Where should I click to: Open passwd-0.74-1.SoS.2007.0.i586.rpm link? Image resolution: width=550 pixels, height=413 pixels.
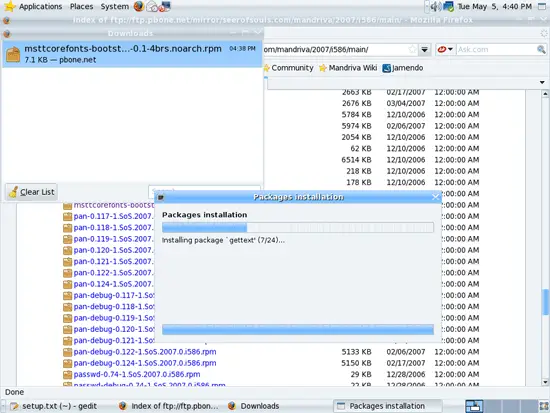137,374
